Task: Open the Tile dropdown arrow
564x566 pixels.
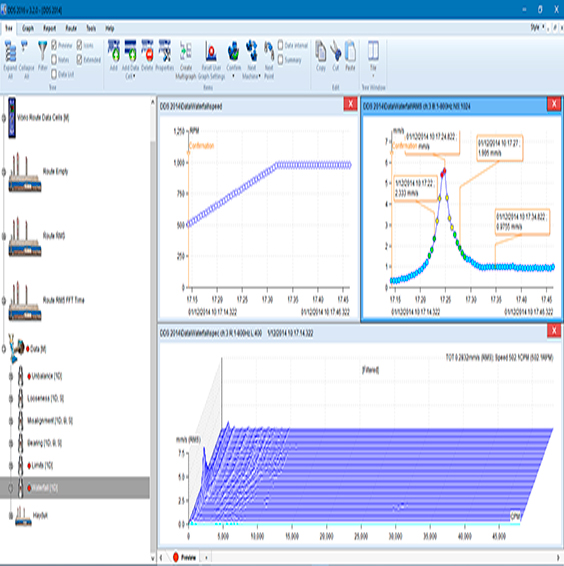Action: [x=373, y=76]
